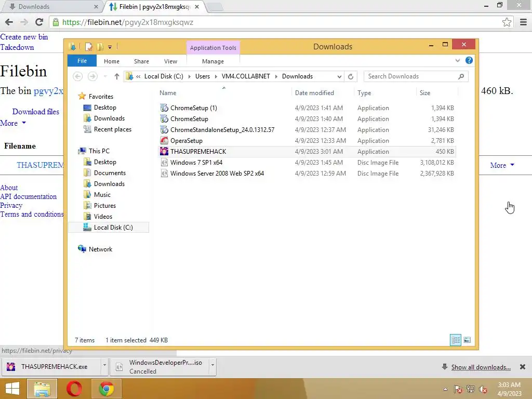This screenshot has height=399, width=532.
Task: Switch to Large icons view layout icon
Action: click(x=467, y=340)
